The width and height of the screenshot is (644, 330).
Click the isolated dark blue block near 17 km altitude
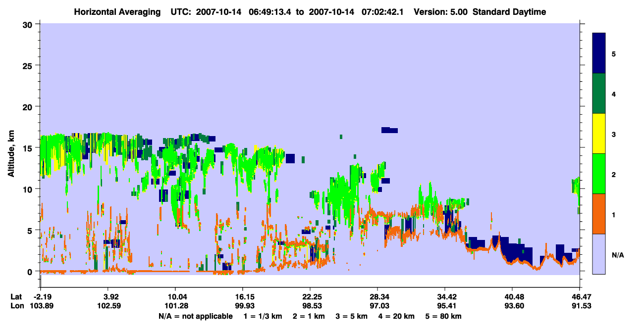point(389,130)
